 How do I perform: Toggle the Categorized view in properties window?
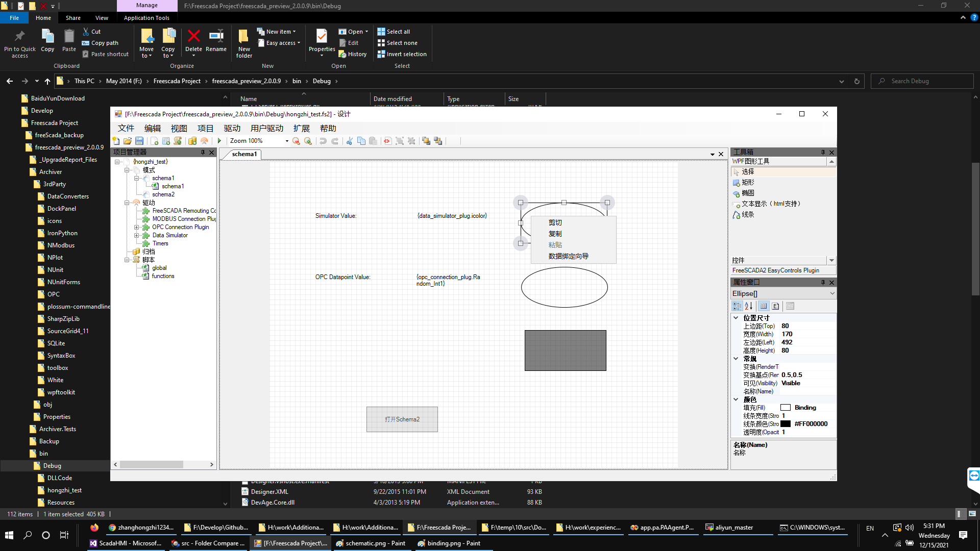(737, 306)
